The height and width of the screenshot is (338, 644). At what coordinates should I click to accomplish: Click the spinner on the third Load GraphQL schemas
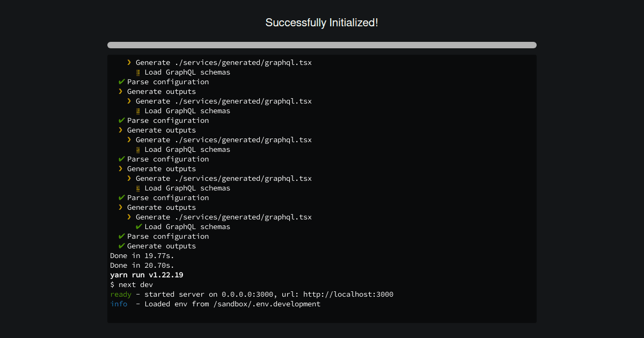tap(138, 149)
